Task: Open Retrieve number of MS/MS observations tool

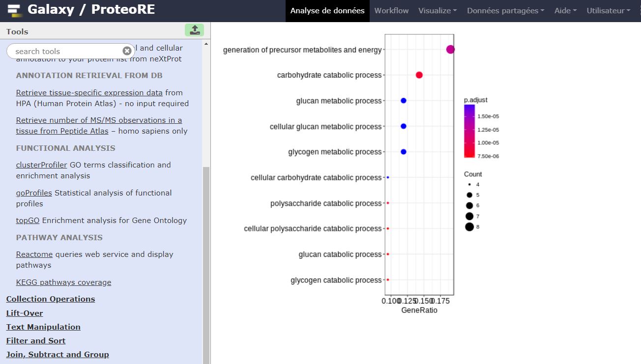Action: point(99,125)
